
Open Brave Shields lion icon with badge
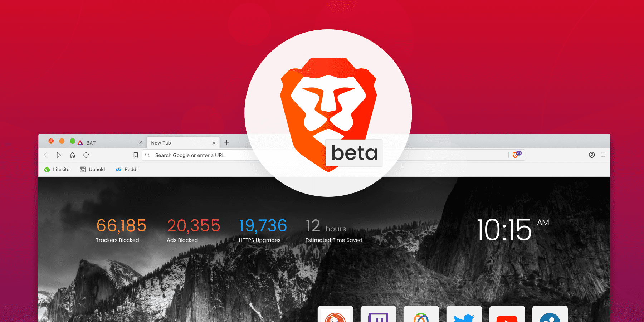click(x=517, y=155)
